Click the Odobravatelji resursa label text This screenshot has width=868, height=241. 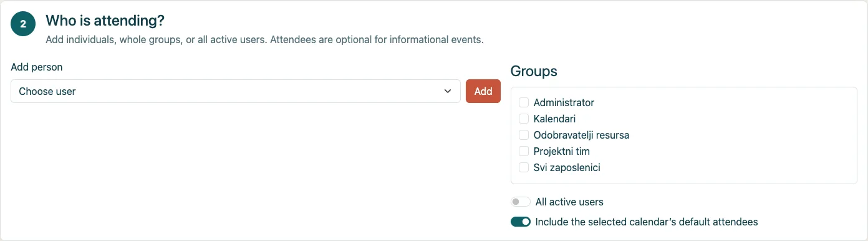click(x=581, y=135)
